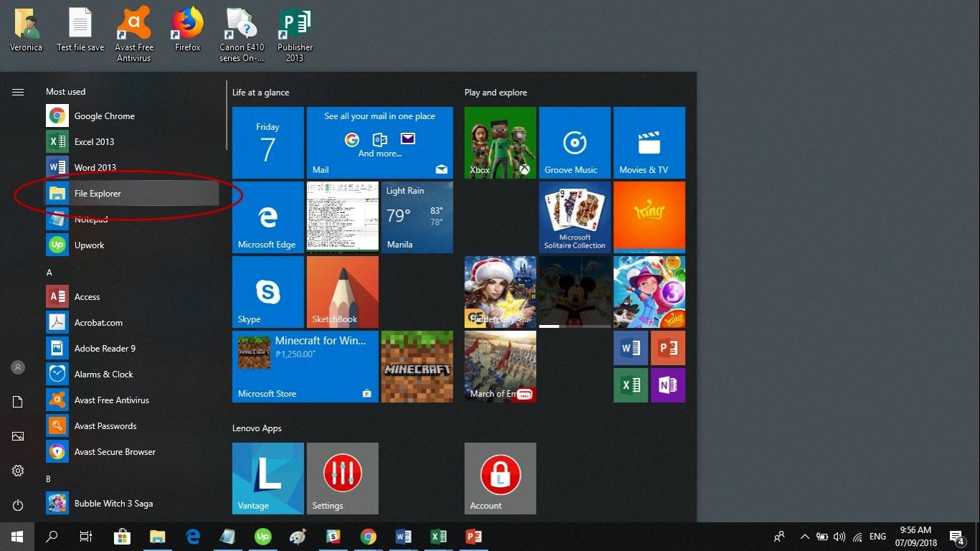The width and height of the screenshot is (980, 551).
Task: Open the taskbar clock showing 9:56 AM
Action: [915, 537]
